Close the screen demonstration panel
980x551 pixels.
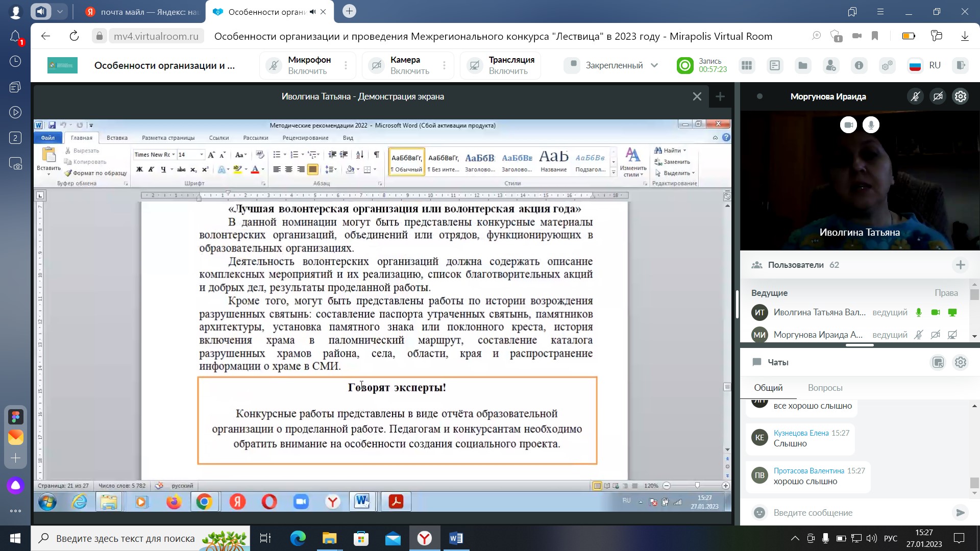click(x=697, y=96)
